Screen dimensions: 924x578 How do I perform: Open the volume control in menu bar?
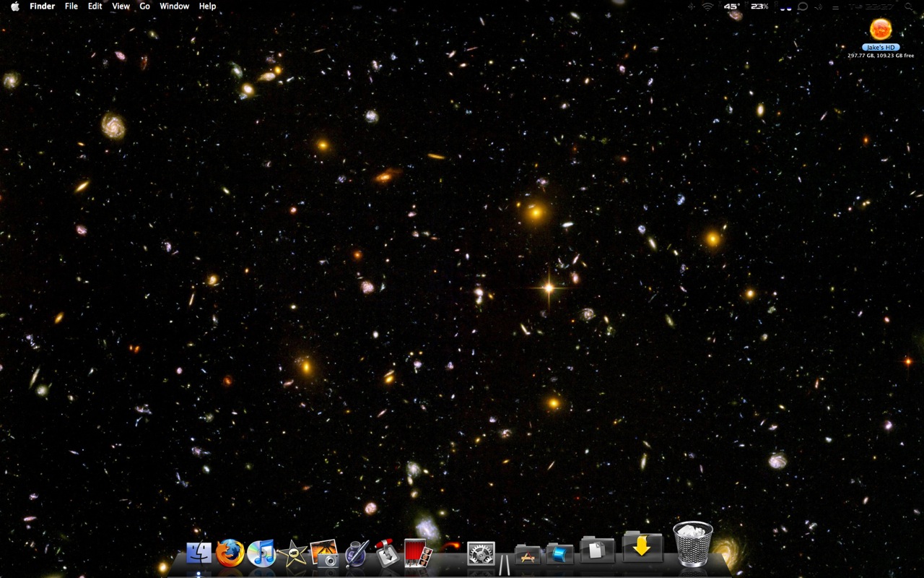819,7
